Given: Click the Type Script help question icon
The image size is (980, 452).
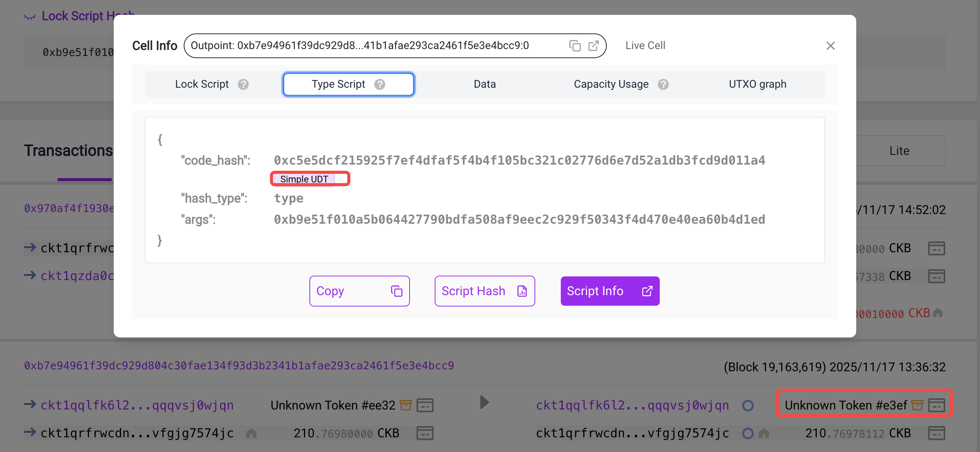Looking at the screenshot, I should [x=380, y=84].
